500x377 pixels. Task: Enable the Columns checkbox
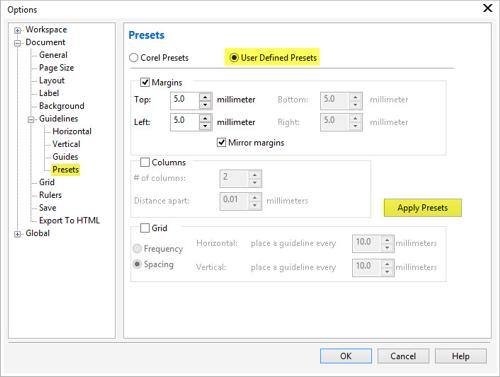(x=145, y=162)
